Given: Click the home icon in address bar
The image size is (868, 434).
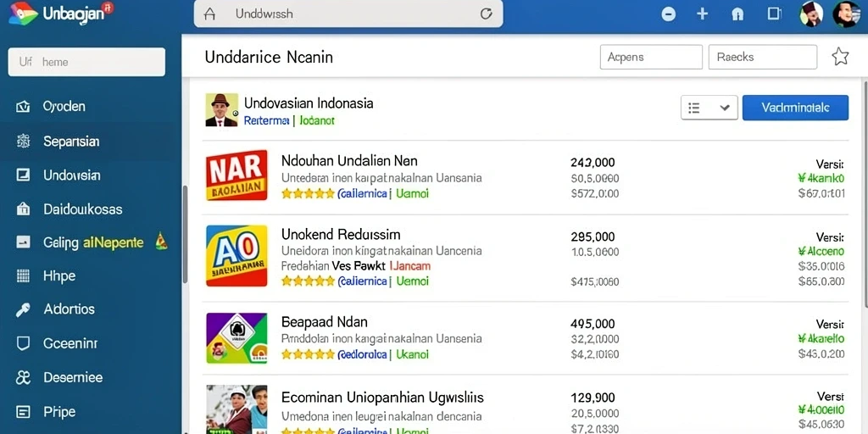Looking at the screenshot, I should coord(209,14).
